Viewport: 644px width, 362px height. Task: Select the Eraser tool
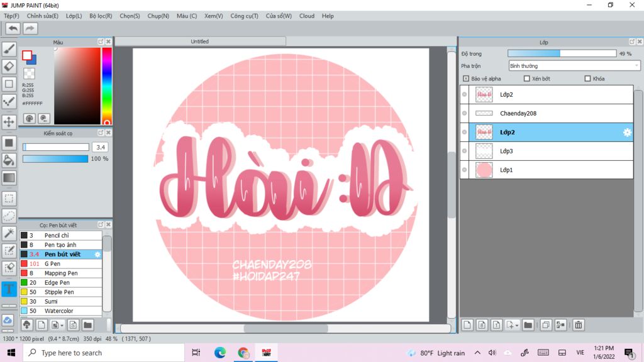[9, 66]
